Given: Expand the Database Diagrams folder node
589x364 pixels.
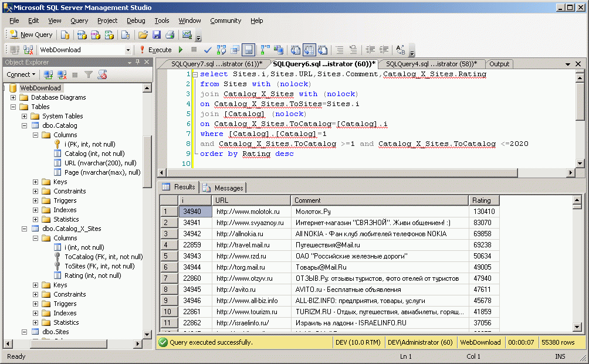Looking at the screenshot, I should point(13,97).
